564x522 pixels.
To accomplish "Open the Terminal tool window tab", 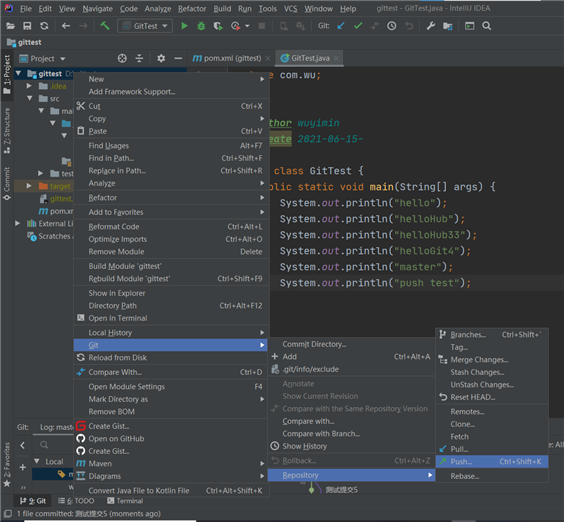I will coord(125,501).
